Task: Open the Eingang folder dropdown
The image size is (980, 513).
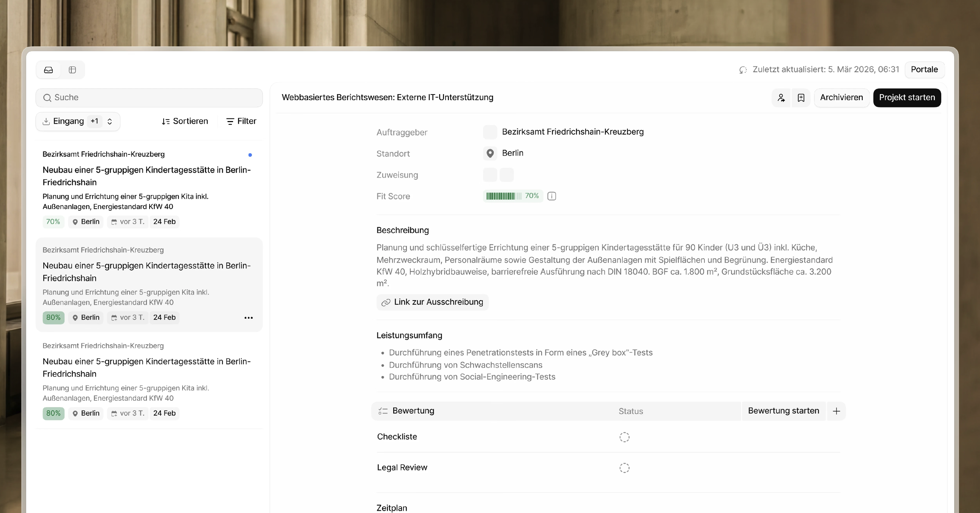Action: click(x=78, y=121)
